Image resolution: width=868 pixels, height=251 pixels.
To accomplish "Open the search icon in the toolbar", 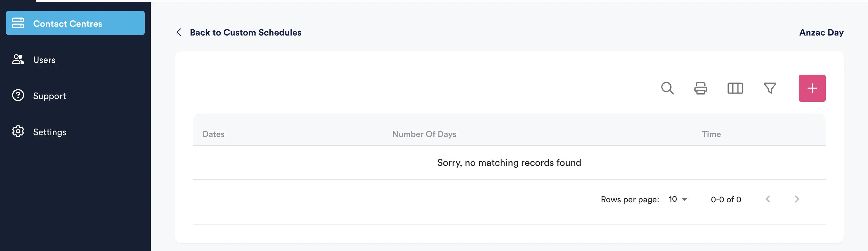I will pos(668,88).
